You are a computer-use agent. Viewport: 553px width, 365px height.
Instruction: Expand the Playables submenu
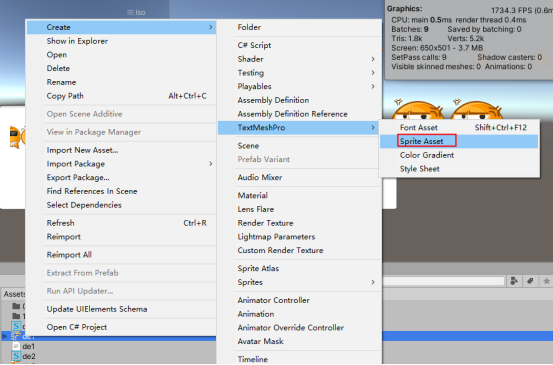point(299,87)
